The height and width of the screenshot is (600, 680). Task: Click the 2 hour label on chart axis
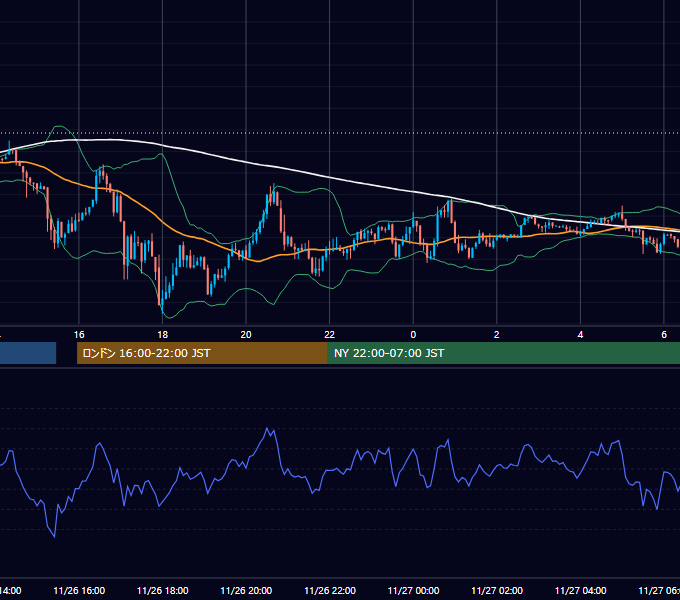(x=497, y=335)
